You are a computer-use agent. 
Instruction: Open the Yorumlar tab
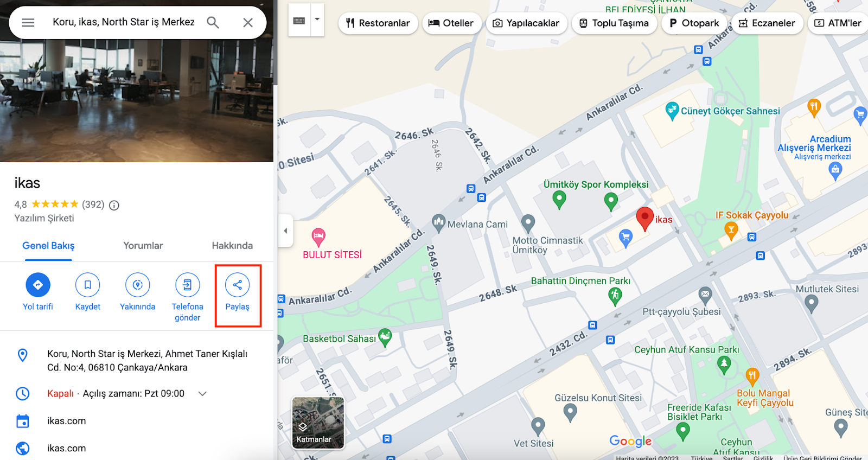pos(143,246)
